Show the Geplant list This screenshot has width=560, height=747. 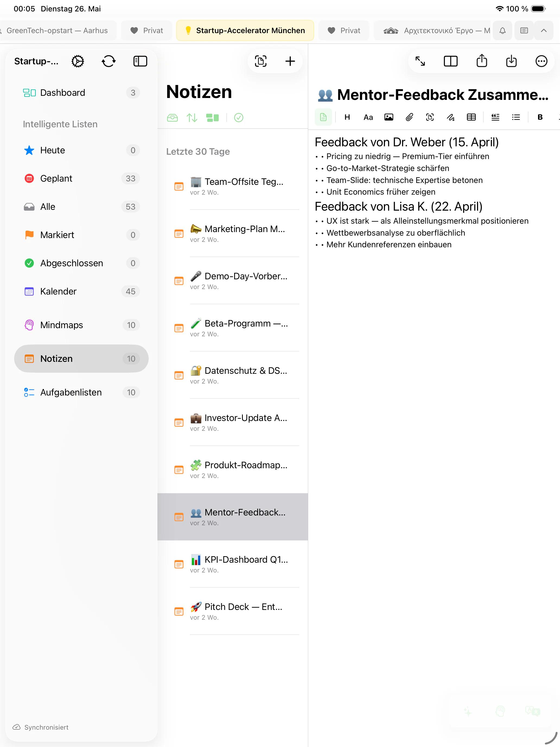(x=81, y=178)
